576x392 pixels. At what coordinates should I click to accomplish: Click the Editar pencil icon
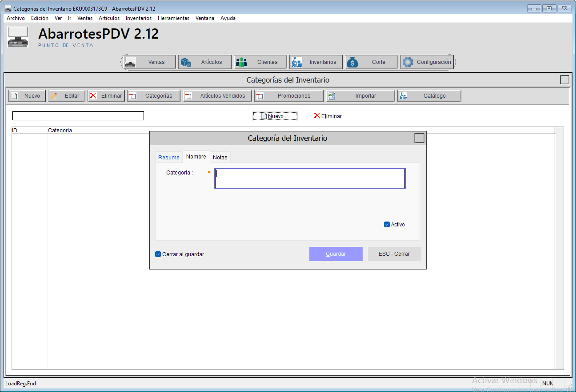pyautogui.click(x=53, y=96)
